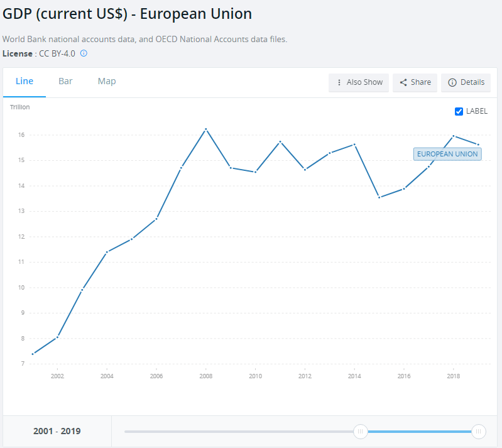The width and height of the screenshot is (502, 448).
Task: Click the grey portion of the slider track
Action: [x=239, y=431]
